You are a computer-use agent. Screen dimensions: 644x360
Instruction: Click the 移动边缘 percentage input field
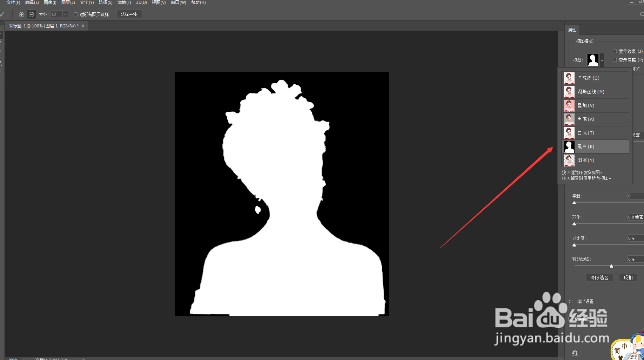tap(636, 259)
